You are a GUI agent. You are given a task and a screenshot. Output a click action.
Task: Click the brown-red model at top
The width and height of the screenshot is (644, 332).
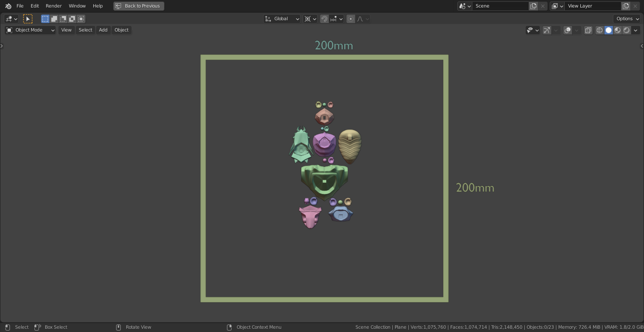(x=324, y=116)
